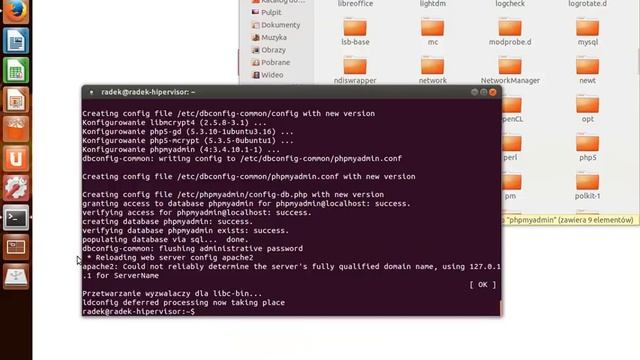Open Pobrane in the file manager sidebar
This screenshot has height=360, width=640.
click(271, 62)
